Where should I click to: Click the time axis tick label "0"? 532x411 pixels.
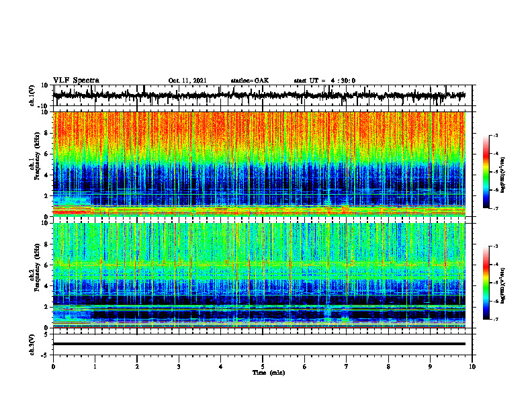click(53, 367)
